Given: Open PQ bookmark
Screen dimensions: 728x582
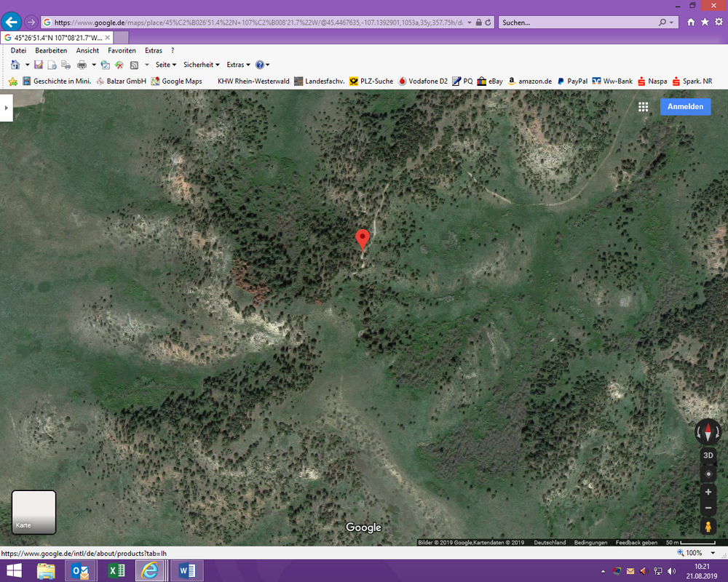Looking at the screenshot, I should 462,81.
